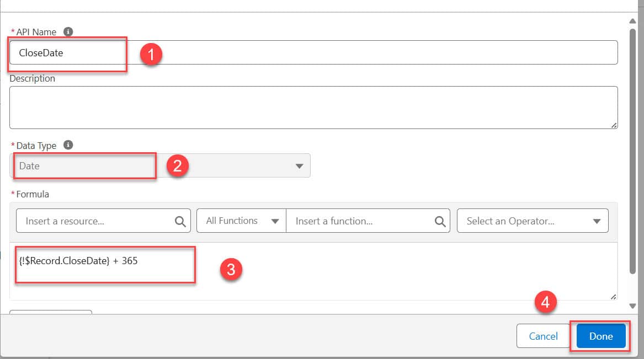Click the API Name info icon
This screenshot has width=644, height=359.
68,31
